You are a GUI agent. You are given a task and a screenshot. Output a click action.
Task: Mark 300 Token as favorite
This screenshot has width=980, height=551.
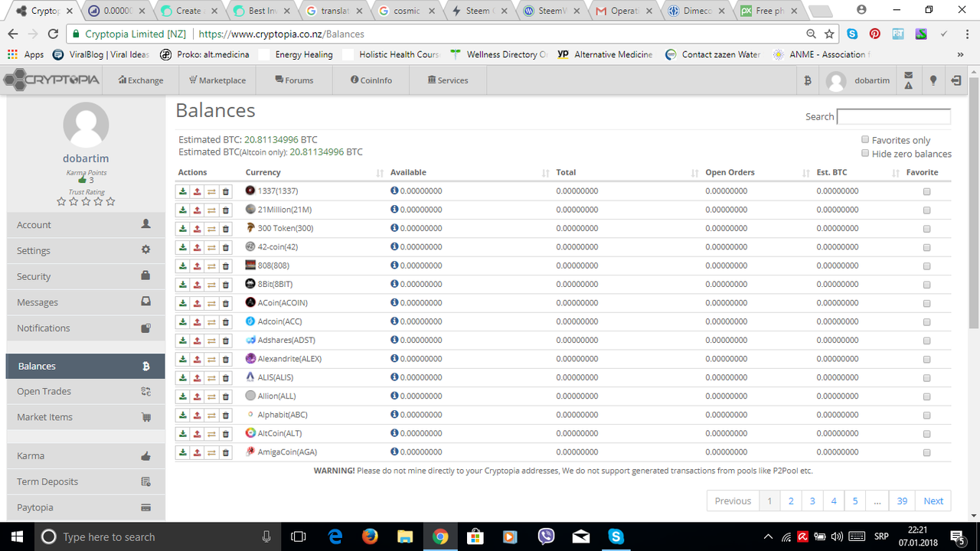[x=926, y=229]
